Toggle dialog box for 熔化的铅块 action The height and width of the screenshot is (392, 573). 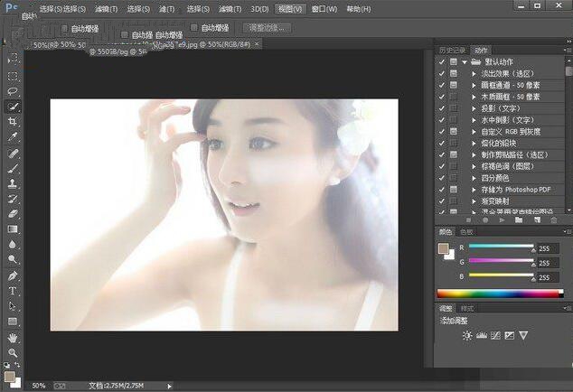point(454,144)
